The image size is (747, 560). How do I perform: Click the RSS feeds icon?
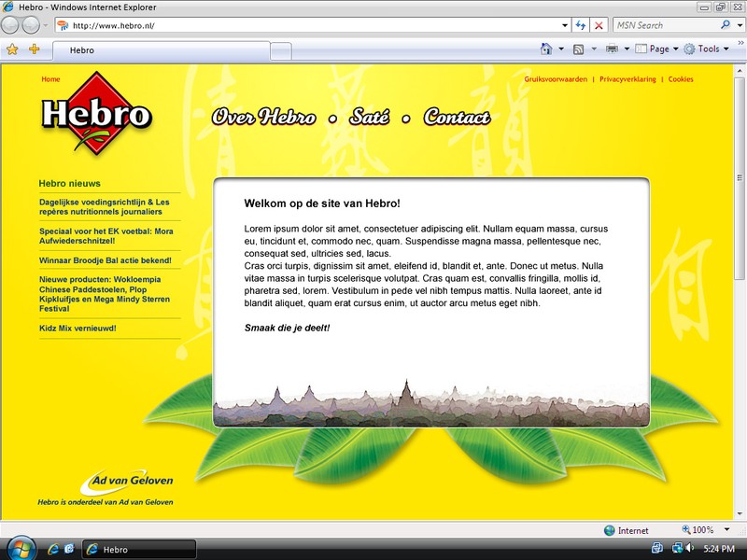coord(579,49)
